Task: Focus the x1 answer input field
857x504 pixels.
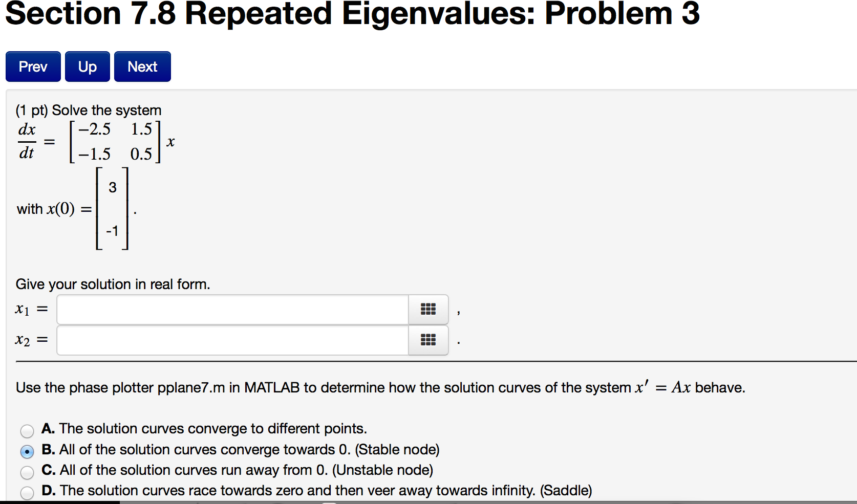Action: pyautogui.click(x=232, y=310)
